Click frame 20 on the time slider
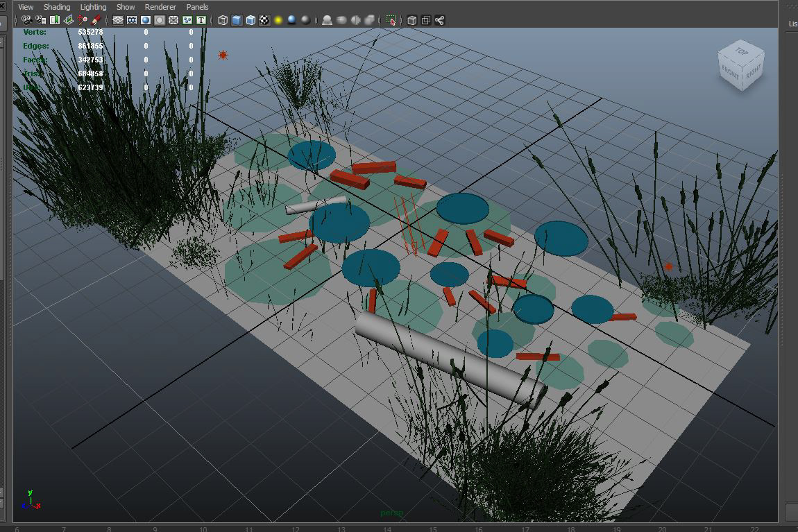 (x=661, y=529)
